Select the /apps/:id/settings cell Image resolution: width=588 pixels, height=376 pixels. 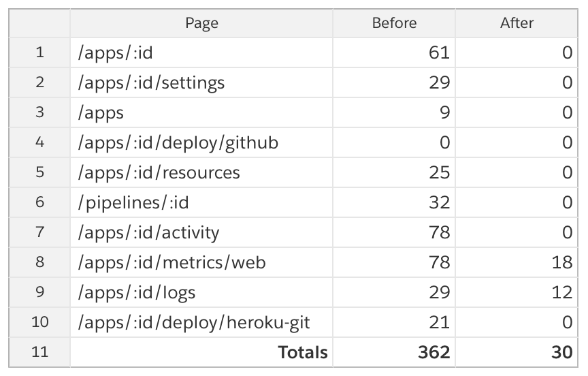[x=201, y=82]
